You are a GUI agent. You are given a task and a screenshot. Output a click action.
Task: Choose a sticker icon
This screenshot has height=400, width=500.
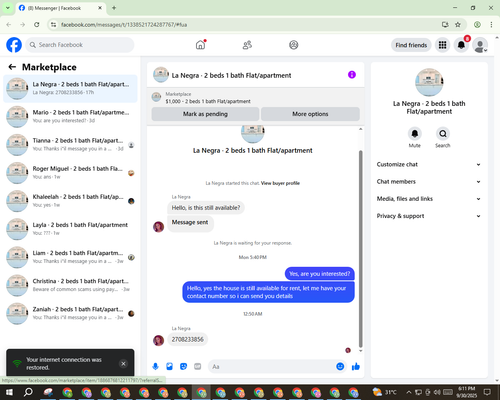coord(183,367)
